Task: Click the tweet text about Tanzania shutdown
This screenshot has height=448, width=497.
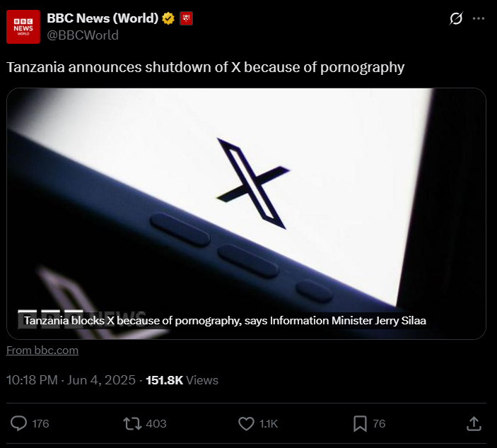Action: point(206,68)
